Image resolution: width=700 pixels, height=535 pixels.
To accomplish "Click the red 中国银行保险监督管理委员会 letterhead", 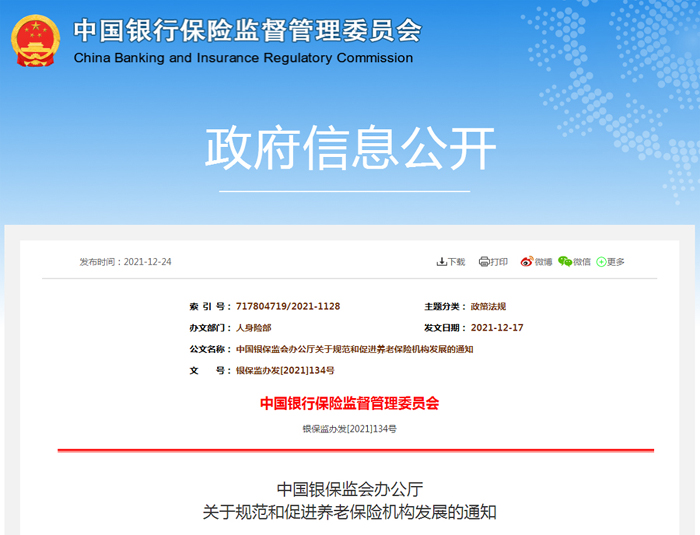I will (x=350, y=403).
